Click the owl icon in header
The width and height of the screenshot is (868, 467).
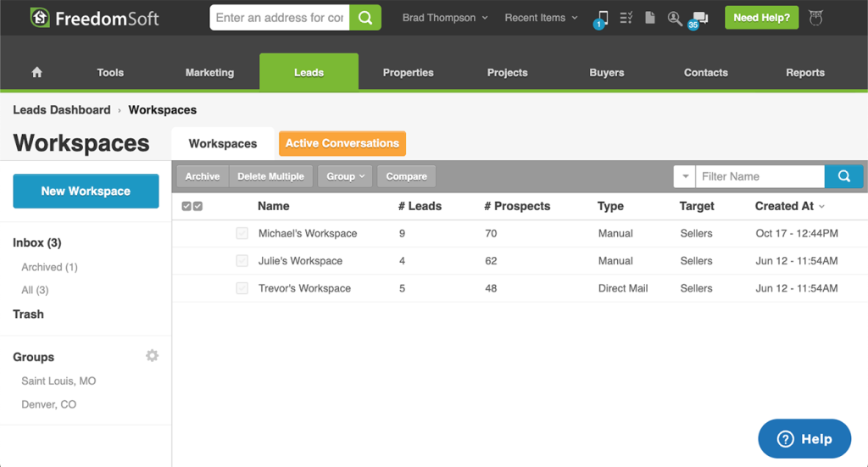click(x=815, y=18)
